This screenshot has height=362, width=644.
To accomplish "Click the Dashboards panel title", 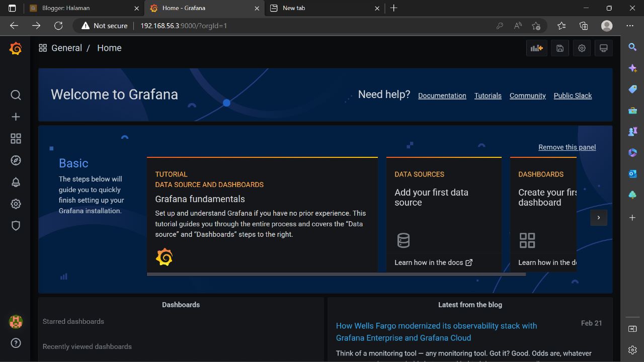I will pyautogui.click(x=181, y=305).
